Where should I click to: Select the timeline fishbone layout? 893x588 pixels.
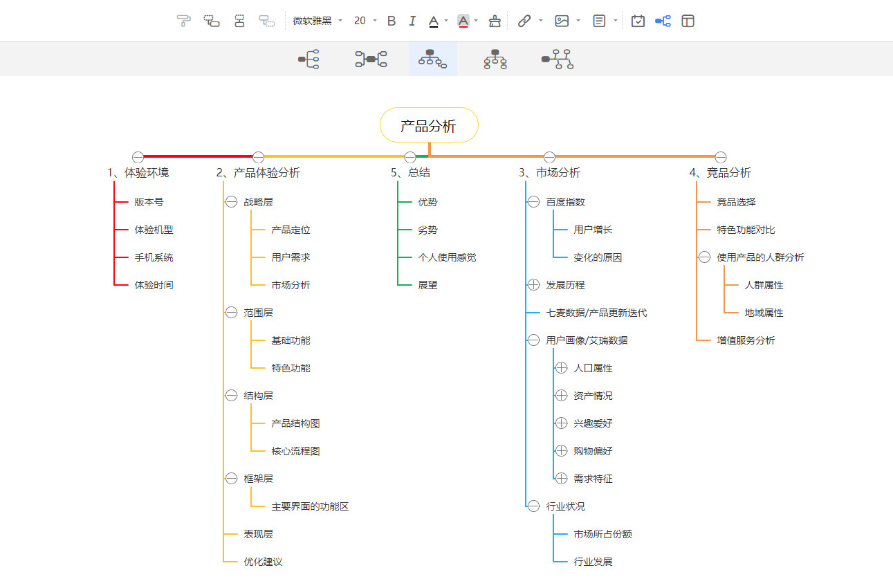point(558,59)
